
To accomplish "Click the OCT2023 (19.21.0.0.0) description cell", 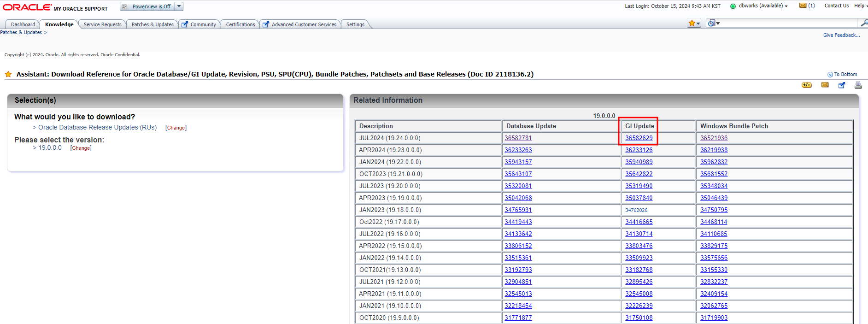I will [428, 174].
